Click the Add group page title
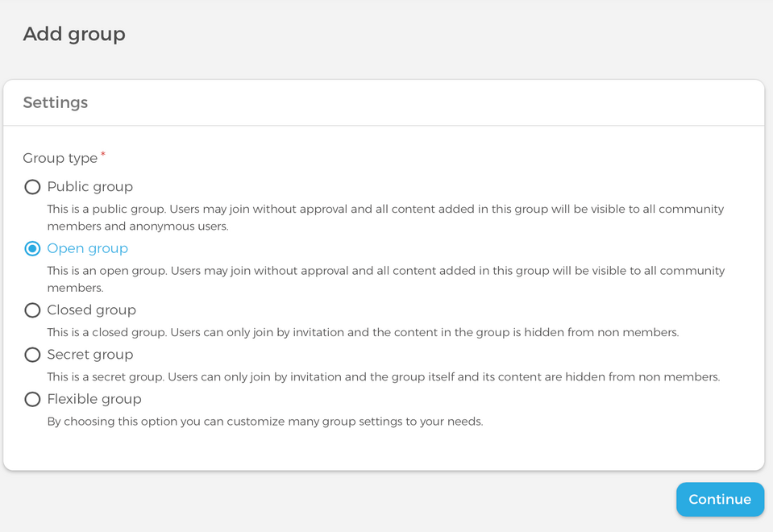Viewport: 773px width, 532px height. (74, 35)
